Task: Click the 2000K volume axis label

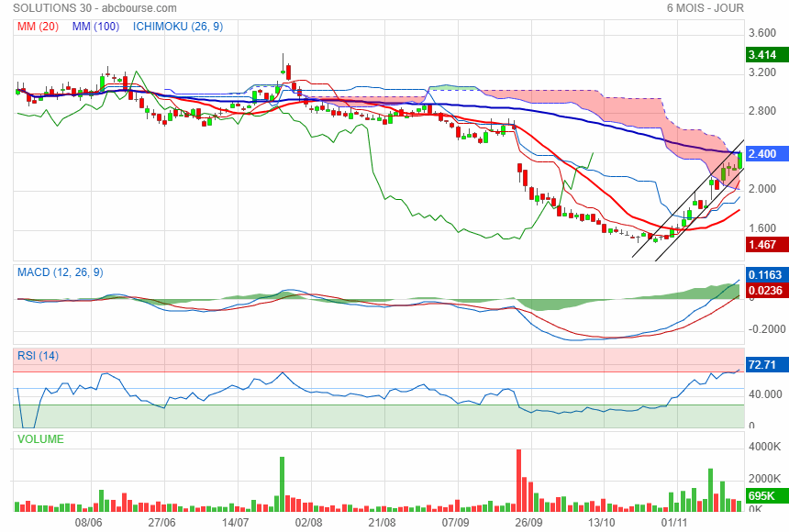Action: point(765,479)
